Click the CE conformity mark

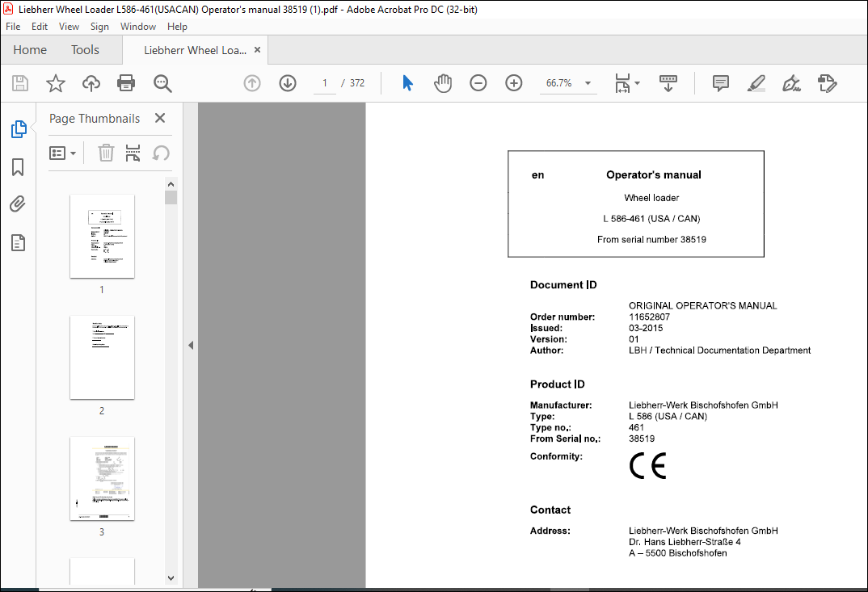click(x=647, y=465)
